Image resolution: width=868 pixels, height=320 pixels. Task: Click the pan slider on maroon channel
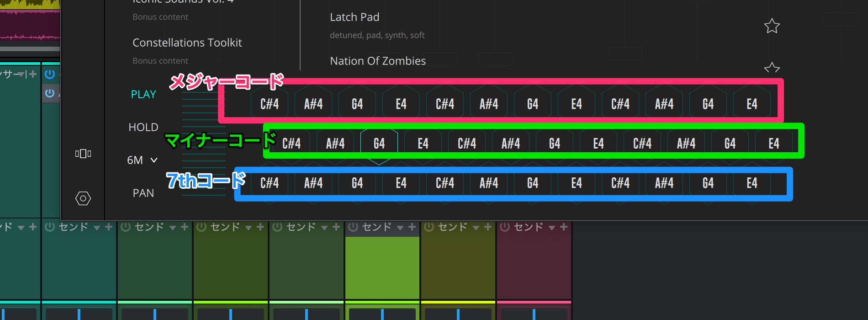[x=534, y=314]
